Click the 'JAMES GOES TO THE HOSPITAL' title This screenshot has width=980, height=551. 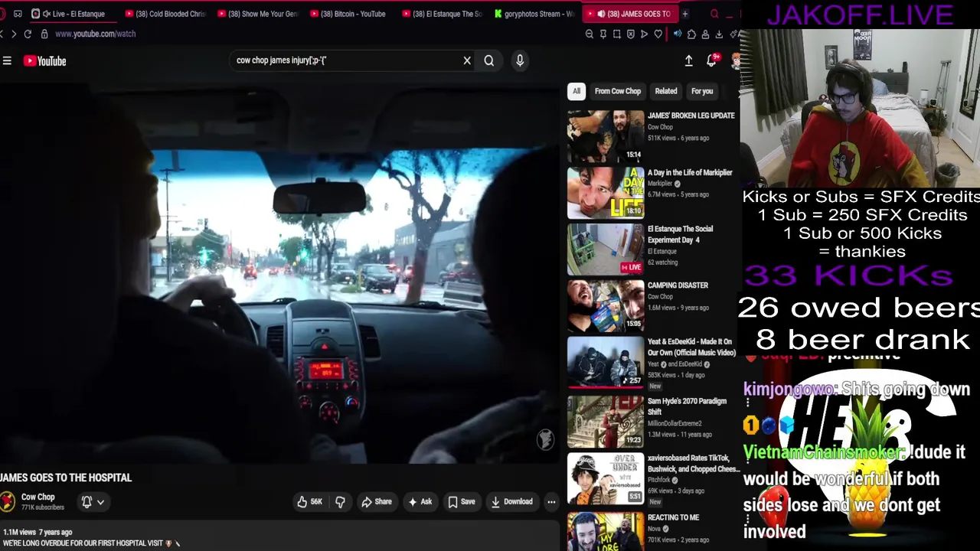(x=66, y=478)
